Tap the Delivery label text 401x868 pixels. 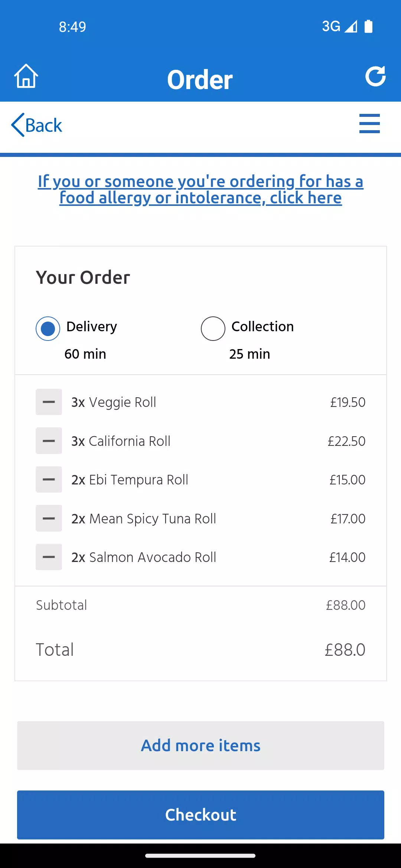click(x=92, y=326)
